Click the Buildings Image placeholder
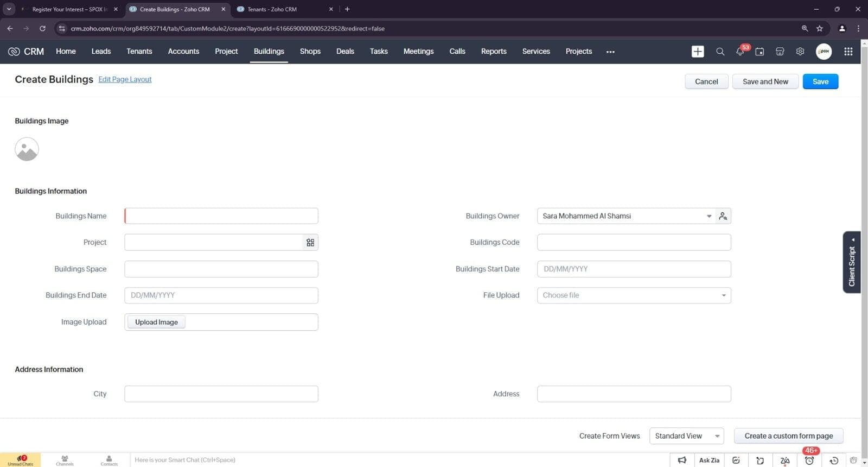 (x=27, y=149)
